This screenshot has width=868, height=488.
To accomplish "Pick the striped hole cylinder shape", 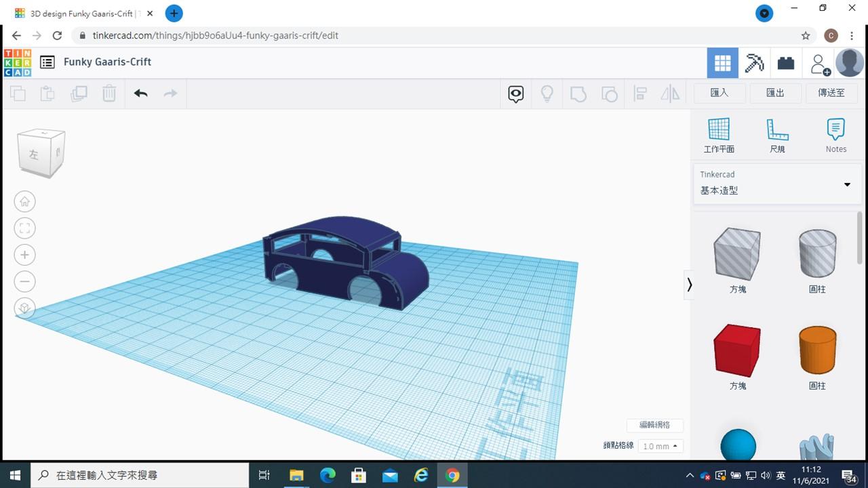I will 817,253.
